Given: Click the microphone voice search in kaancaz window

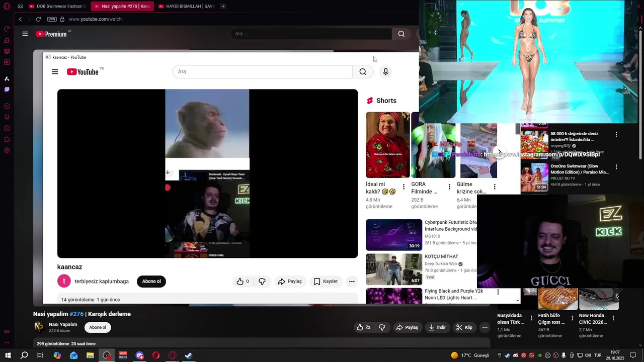Looking at the screenshot, I should pos(385,71).
